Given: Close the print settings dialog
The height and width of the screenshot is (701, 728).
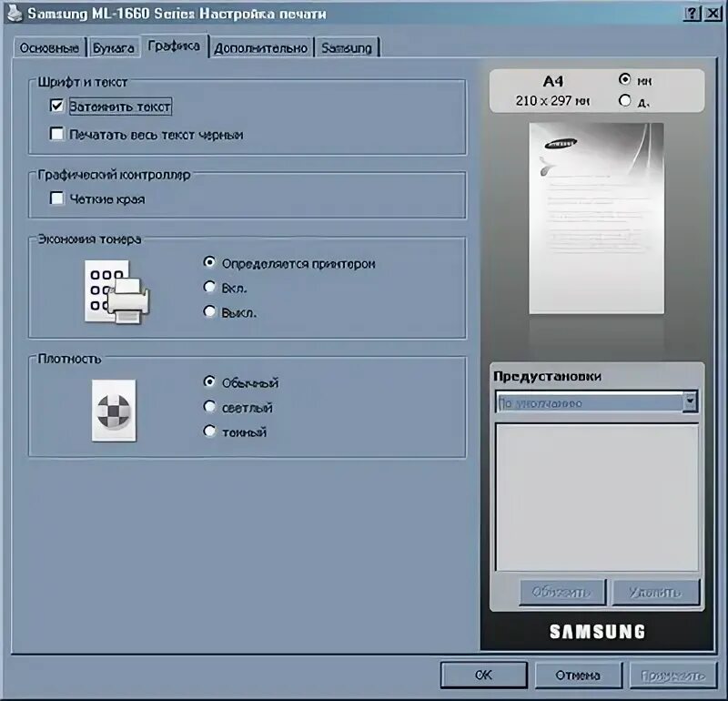Looking at the screenshot, I should point(713,13).
